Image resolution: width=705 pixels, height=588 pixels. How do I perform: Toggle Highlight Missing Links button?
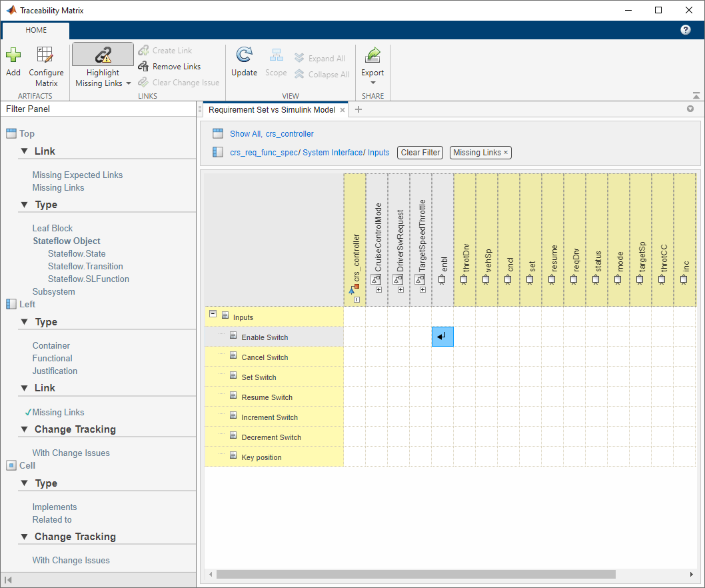tap(103, 55)
